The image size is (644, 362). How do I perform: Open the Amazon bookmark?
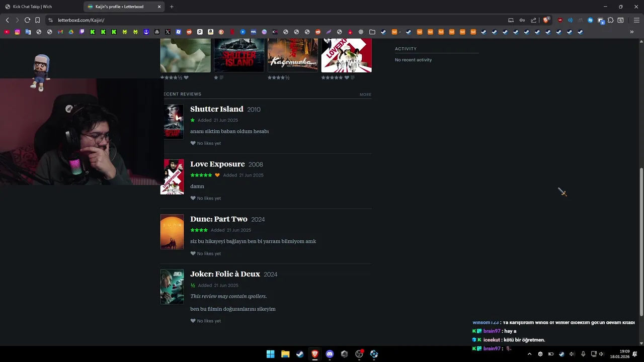[x=210, y=32]
